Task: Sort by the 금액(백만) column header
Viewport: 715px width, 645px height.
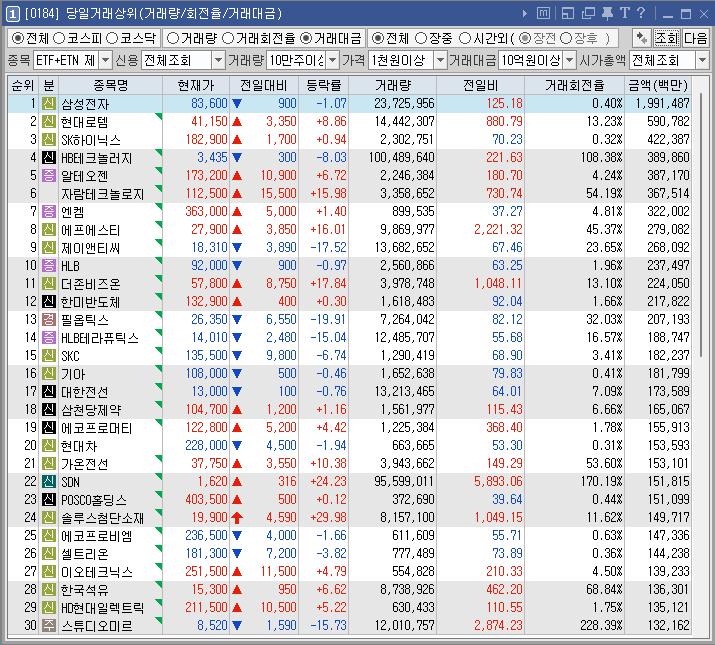Action: pos(658,85)
